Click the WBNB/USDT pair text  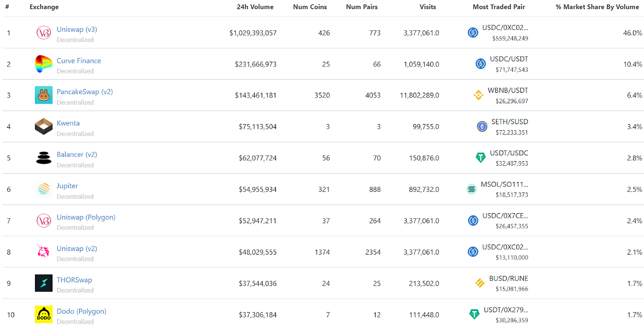point(508,91)
